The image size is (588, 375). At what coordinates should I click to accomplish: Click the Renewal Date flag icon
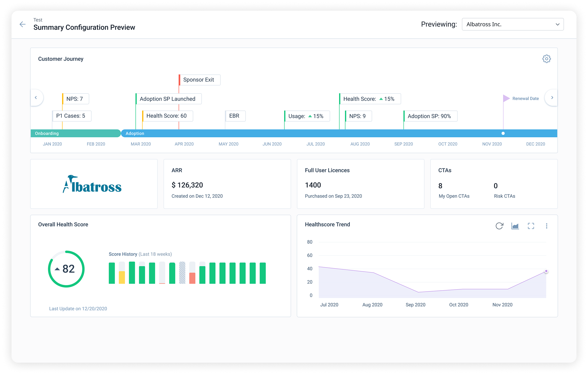click(x=506, y=98)
